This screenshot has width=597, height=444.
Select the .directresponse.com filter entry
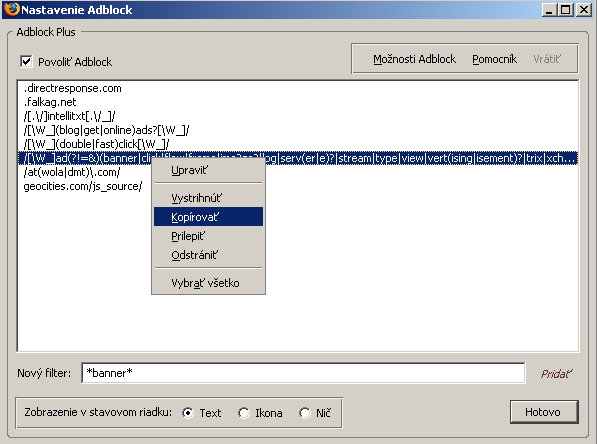tap(298, 88)
